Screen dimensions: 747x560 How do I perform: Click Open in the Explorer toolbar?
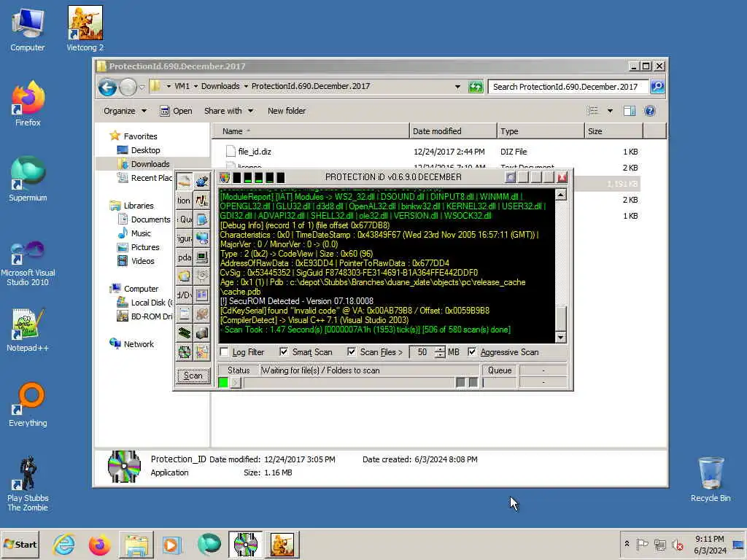coord(176,111)
